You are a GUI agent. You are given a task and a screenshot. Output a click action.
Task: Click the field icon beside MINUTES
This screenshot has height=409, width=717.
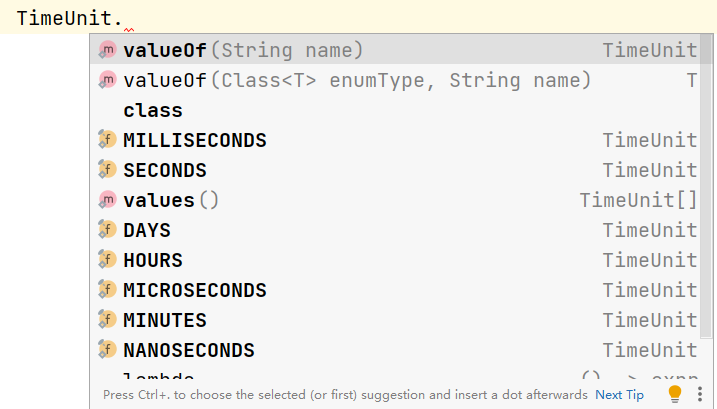(107, 320)
